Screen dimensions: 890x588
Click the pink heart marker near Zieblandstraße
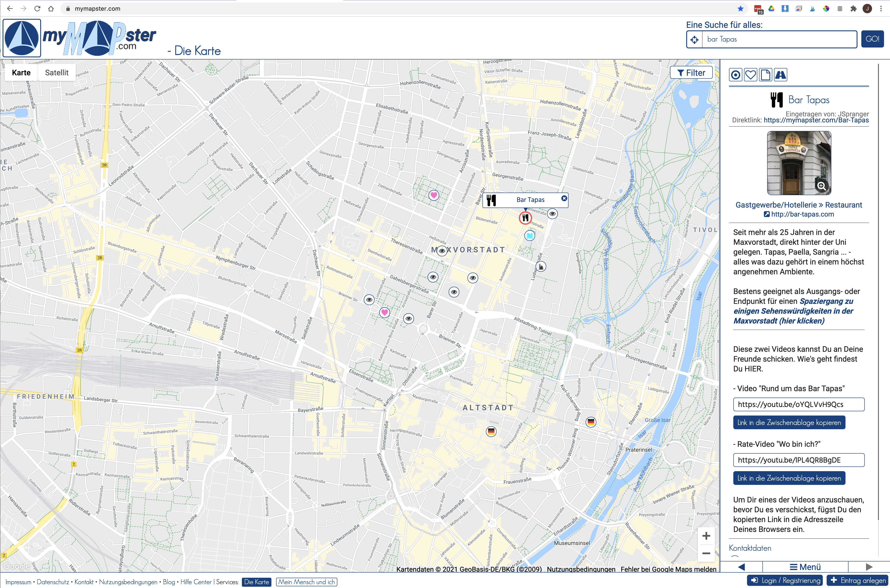pyautogui.click(x=434, y=195)
